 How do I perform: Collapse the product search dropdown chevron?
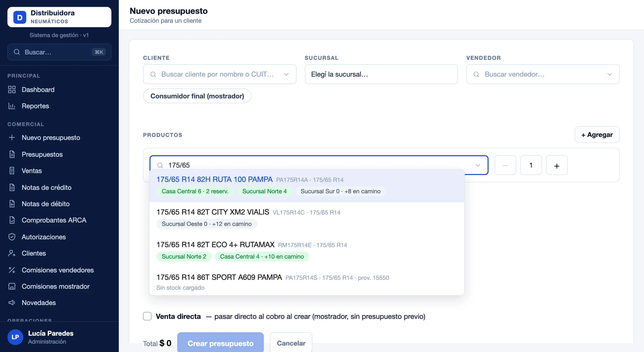(x=478, y=165)
